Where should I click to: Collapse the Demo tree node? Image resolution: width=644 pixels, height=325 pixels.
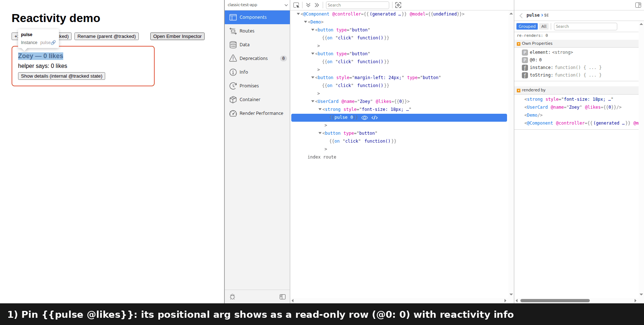click(305, 22)
